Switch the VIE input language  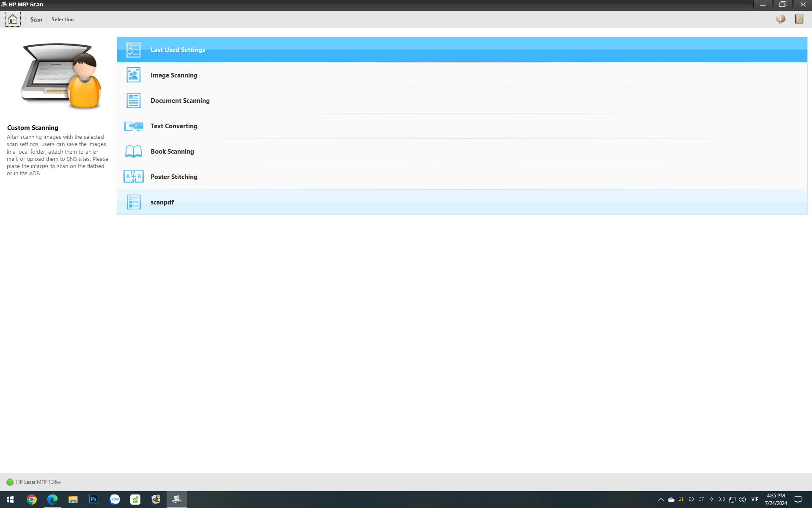point(755,500)
